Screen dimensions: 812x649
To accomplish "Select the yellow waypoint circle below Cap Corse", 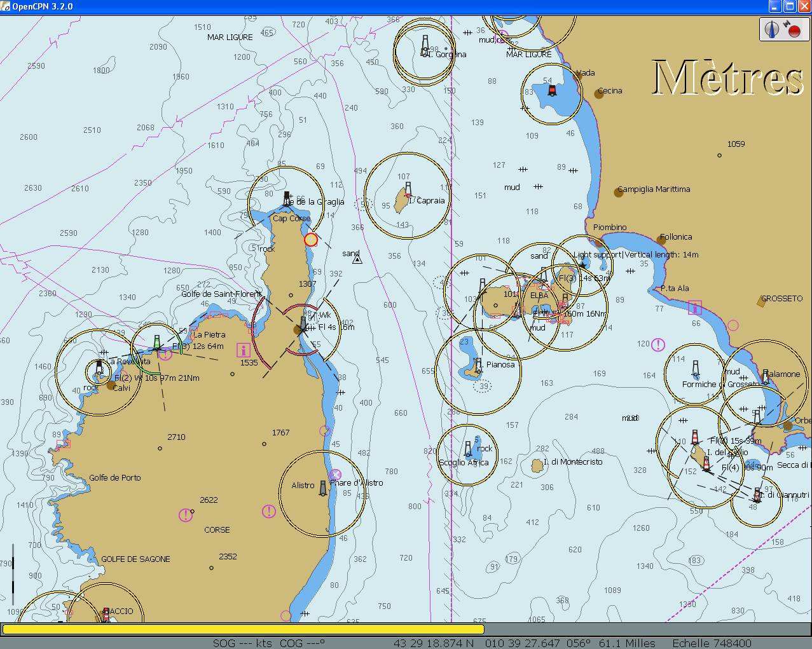I will coord(310,240).
